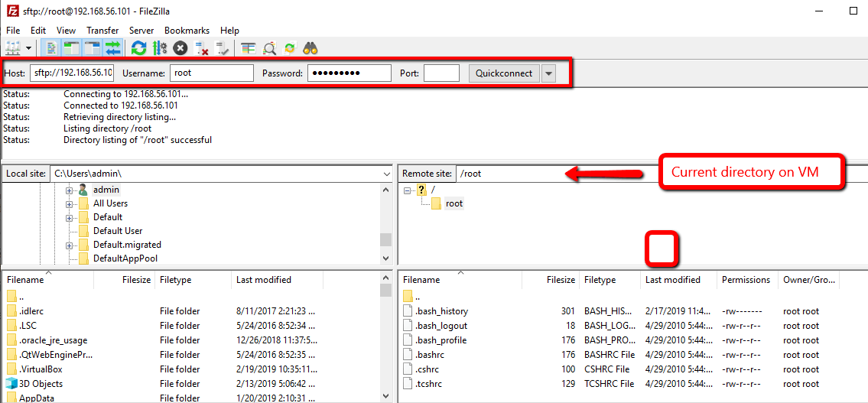Click the Quickconnect button

click(x=504, y=73)
